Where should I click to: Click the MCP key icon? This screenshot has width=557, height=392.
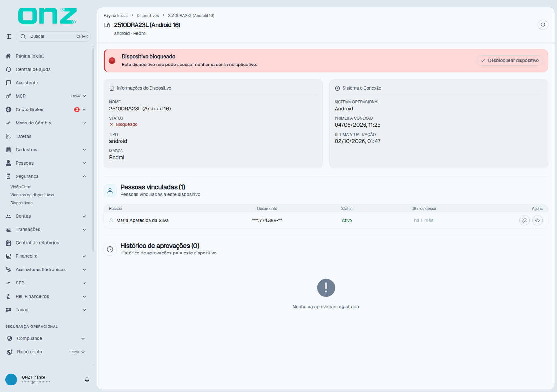(x=8, y=96)
